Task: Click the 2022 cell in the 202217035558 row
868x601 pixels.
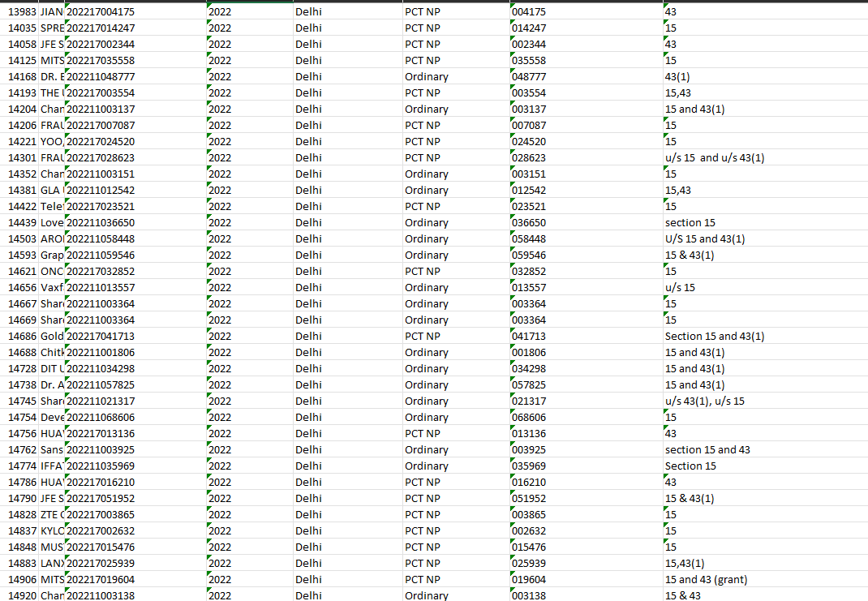Action: click(220, 61)
